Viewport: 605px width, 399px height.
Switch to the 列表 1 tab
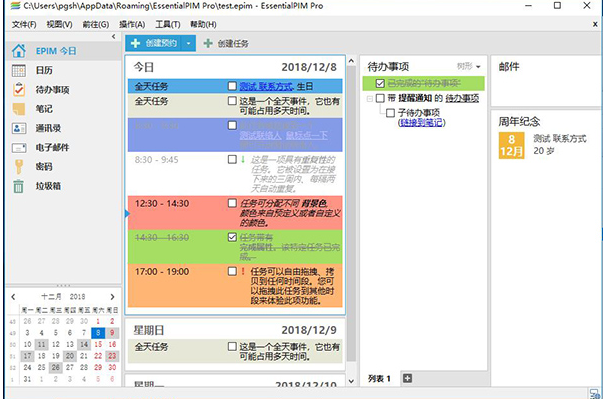tap(379, 379)
